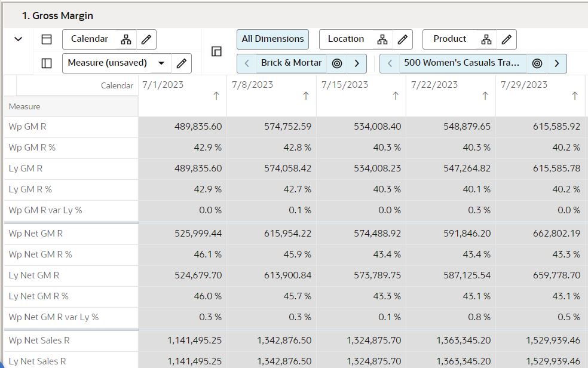Viewport: 588px width, 368px height.
Task: Switch to the Product dimension tile
Action: pyautogui.click(x=450, y=39)
